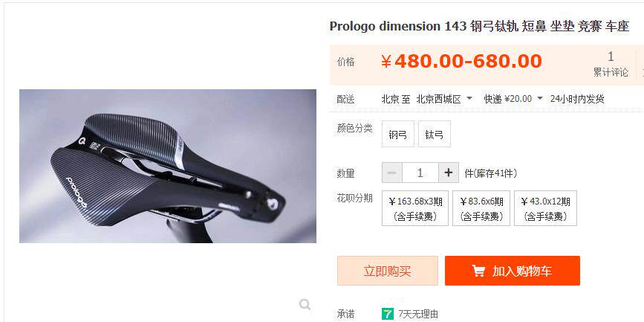Open the 累计评论 reviews count
Viewport: 644px width, 322px height.
click(611, 64)
